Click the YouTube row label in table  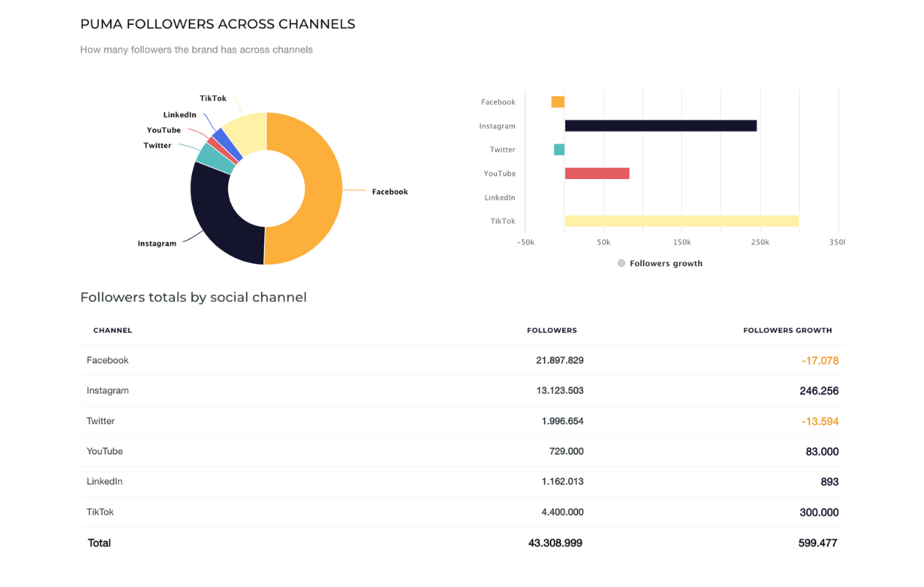click(105, 451)
